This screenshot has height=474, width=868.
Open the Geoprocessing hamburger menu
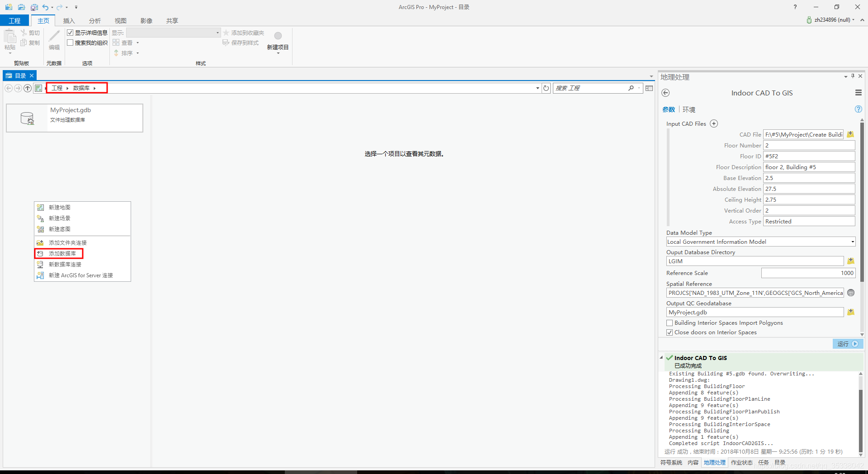[858, 93]
